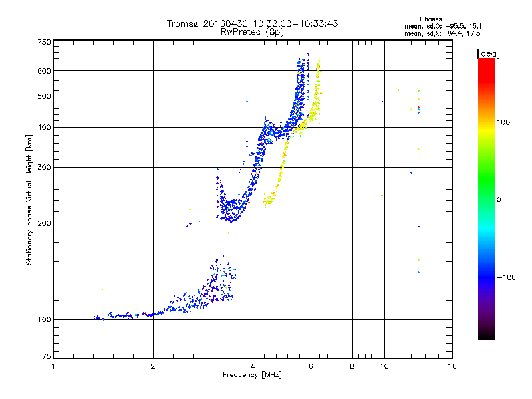The width and height of the screenshot is (532, 399).
Task: Click the '600' height axis tick label
Action: coord(44,71)
